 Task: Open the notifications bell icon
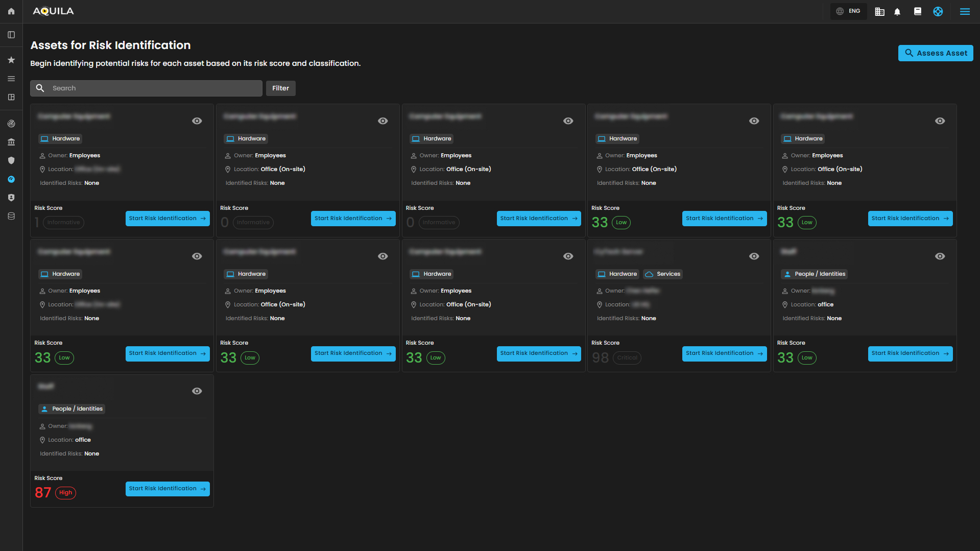click(x=897, y=12)
